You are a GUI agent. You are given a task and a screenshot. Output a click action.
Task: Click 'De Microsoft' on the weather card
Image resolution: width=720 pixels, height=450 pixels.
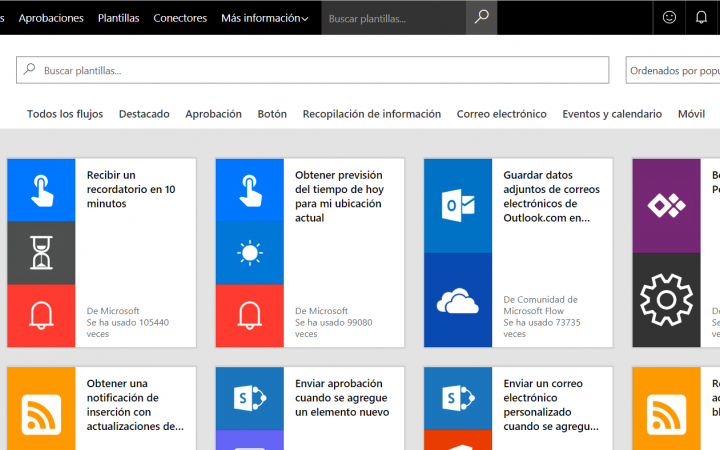tap(321, 311)
